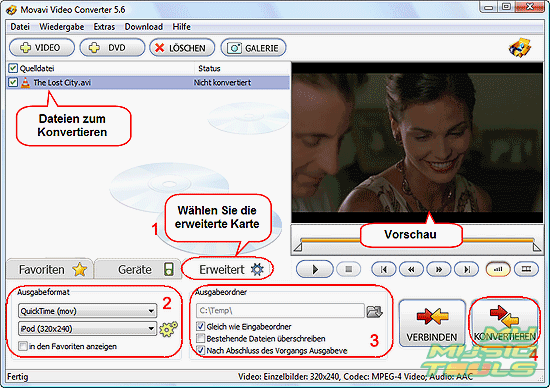This screenshot has height=388, width=550.
Task: Open format settings gear icon
Action: pyautogui.click(x=168, y=329)
